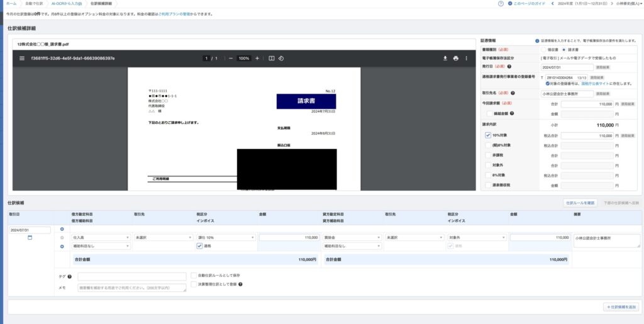
Task: Click the PDF zoom out minus icon
Action: tap(231, 59)
